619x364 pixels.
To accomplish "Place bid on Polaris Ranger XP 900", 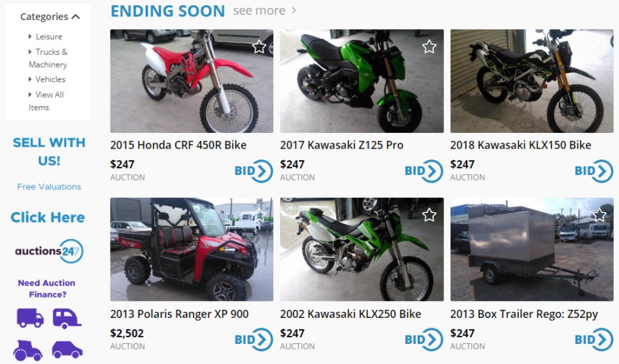I will 253,340.
